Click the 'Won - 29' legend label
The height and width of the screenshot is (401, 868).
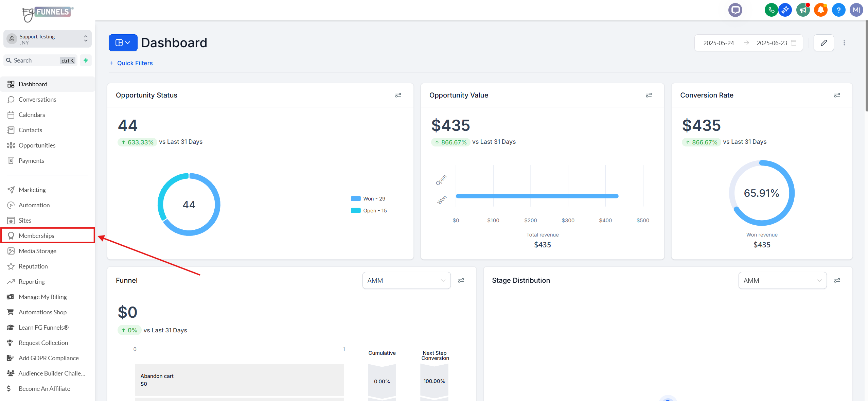tap(374, 198)
